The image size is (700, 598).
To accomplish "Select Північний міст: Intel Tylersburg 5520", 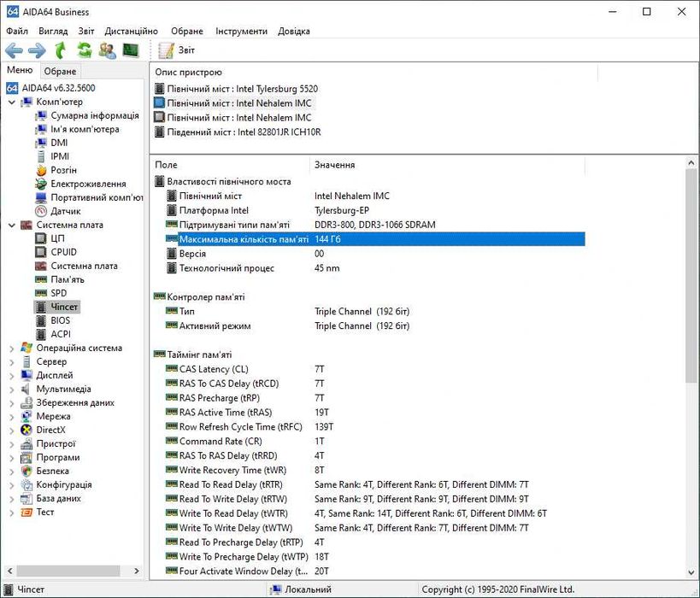I will pyautogui.click(x=236, y=89).
